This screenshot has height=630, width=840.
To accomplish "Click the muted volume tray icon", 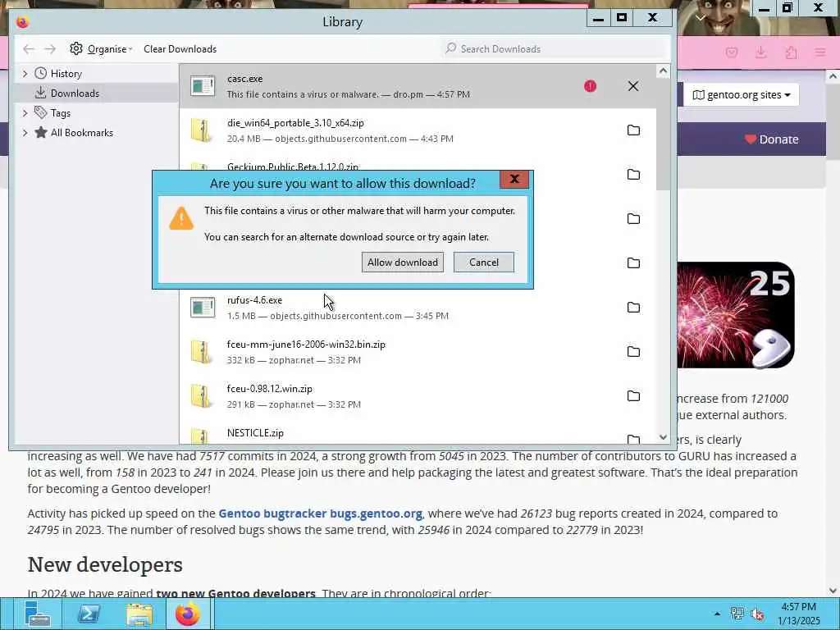I will (x=757, y=614).
